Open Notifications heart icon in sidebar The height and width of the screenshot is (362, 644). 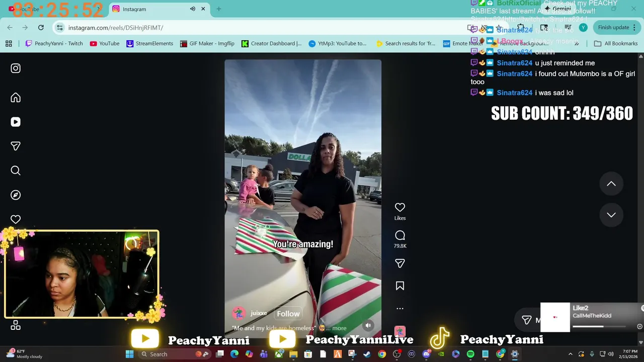point(16,219)
